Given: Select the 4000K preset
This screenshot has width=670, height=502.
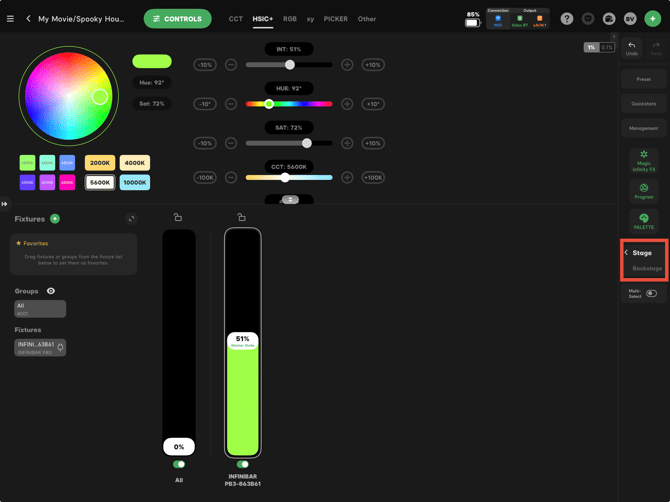Looking at the screenshot, I should 135,163.
